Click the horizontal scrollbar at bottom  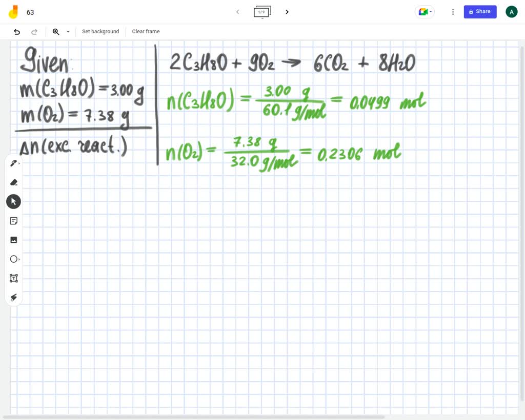point(193,417)
